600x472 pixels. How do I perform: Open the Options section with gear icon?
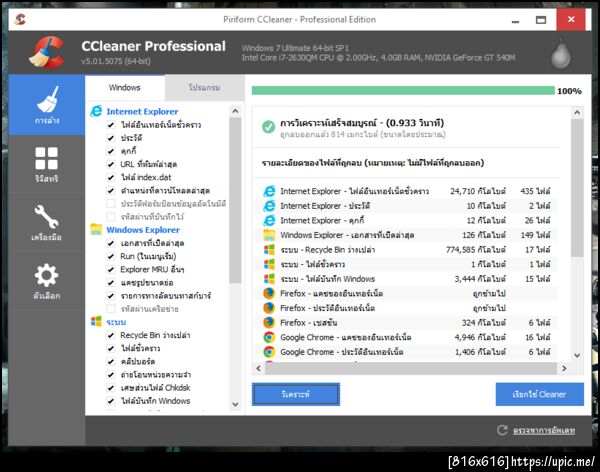47,281
